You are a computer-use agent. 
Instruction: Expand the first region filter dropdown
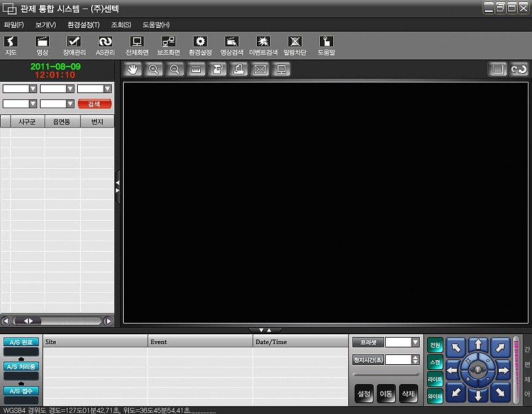33,89
